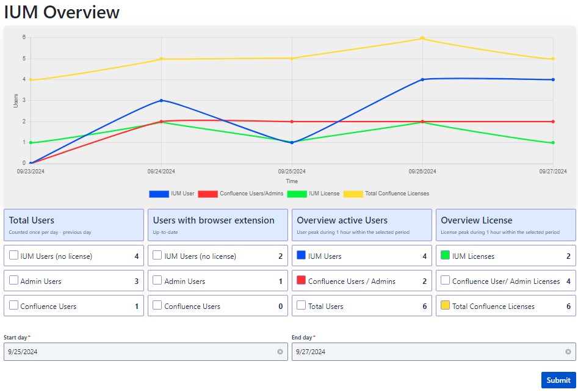Viewport: 578px width, 392px height.
Task: Check IUM Users (no license) under browser extension
Action: tap(157, 256)
